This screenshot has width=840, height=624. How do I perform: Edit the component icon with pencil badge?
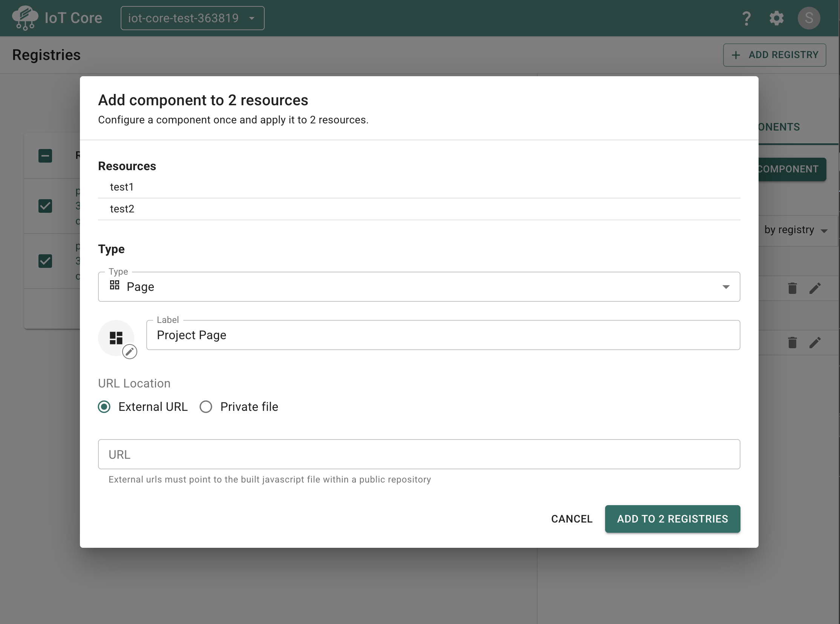[x=129, y=352]
